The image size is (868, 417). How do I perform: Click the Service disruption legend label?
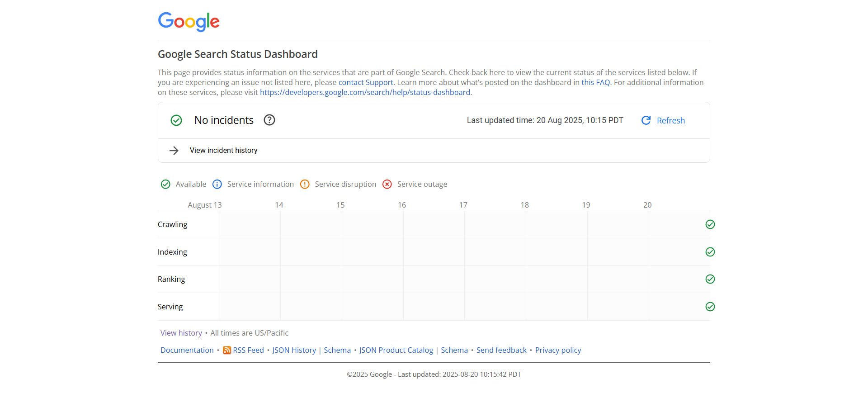pos(345,184)
